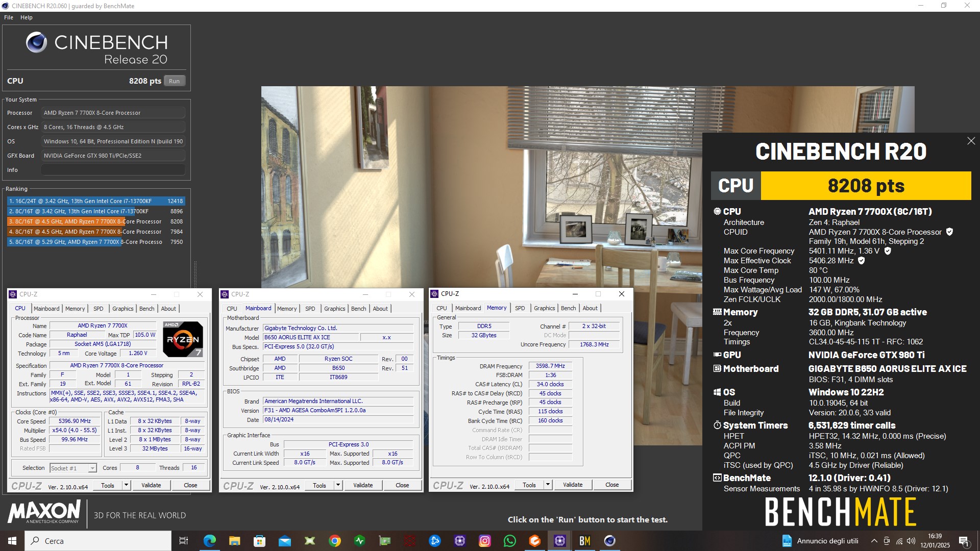Click the Cinebench CPU Run button
980x551 pixels.
175,81
